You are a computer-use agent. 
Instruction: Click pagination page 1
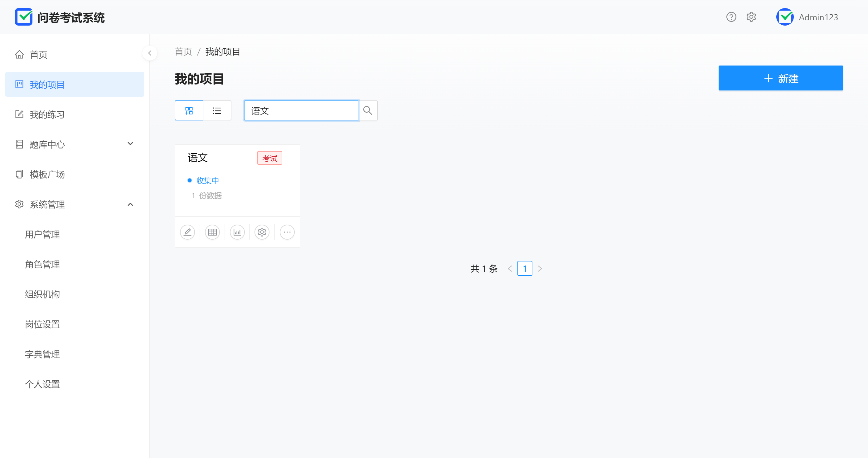[525, 269]
